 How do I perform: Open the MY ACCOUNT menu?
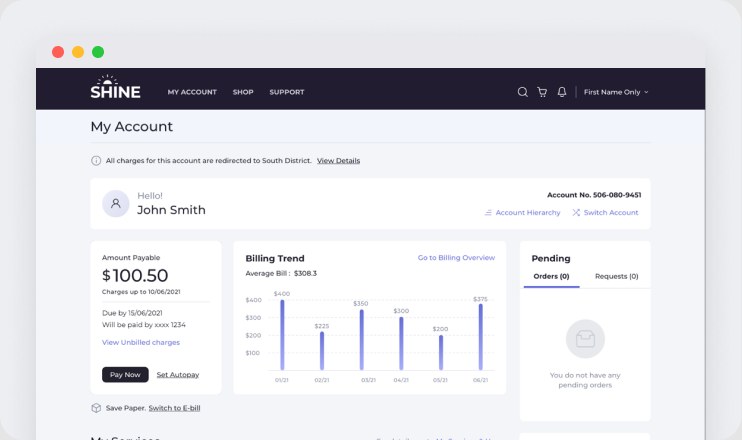(x=192, y=92)
